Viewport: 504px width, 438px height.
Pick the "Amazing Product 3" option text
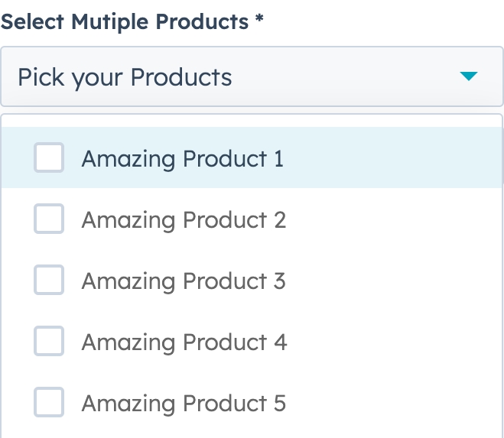coord(184,281)
